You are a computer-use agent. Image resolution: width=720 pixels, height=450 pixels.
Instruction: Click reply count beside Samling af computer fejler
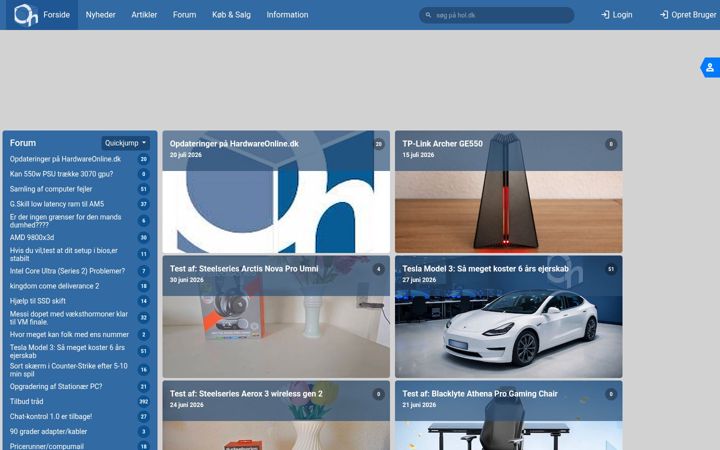(x=143, y=189)
